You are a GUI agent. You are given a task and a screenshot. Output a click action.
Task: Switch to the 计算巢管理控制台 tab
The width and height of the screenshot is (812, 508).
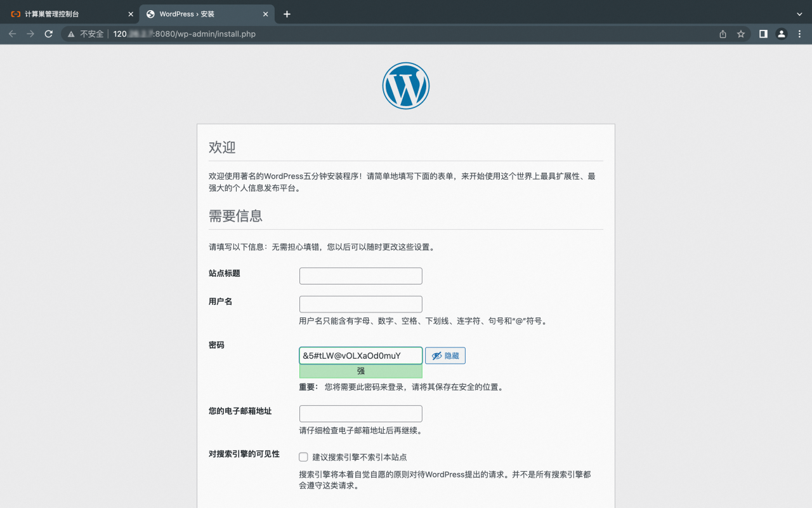(x=63, y=14)
